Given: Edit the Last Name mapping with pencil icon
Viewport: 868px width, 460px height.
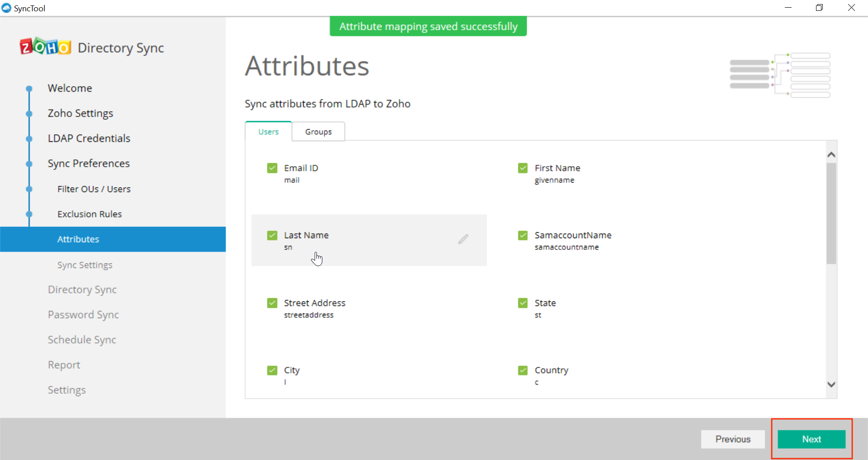Looking at the screenshot, I should (x=463, y=239).
